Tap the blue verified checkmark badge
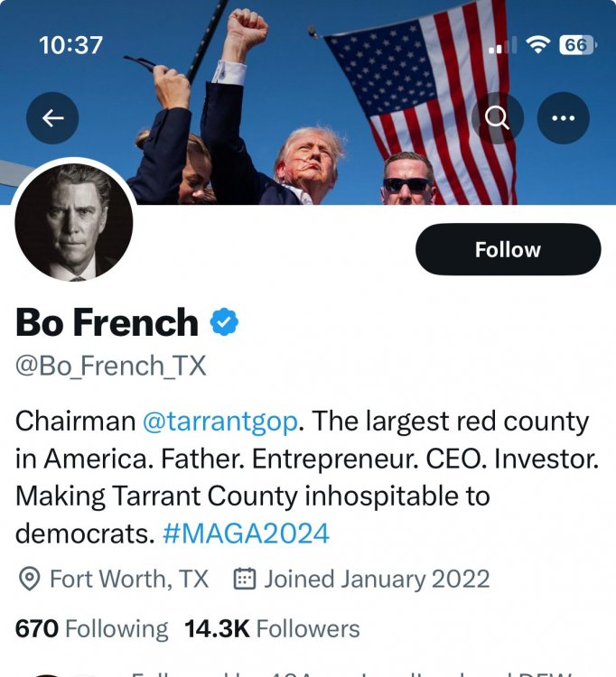Screen dimensions: 616x677 pyautogui.click(x=224, y=322)
